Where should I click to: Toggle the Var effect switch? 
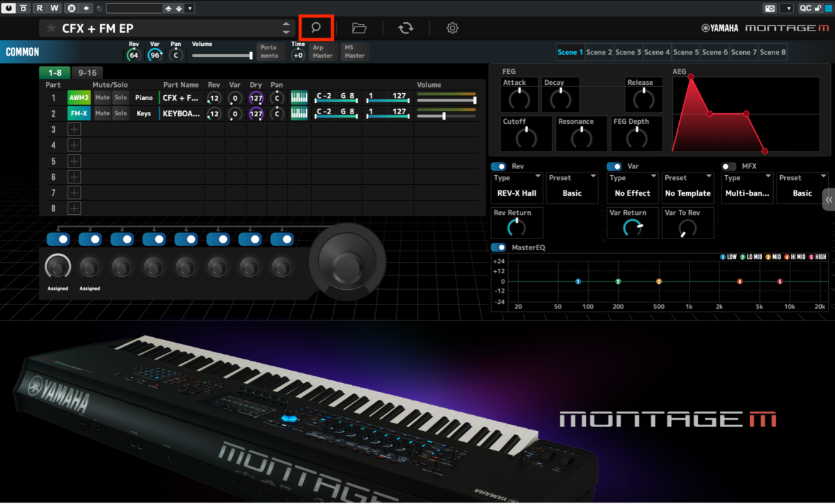pos(614,166)
